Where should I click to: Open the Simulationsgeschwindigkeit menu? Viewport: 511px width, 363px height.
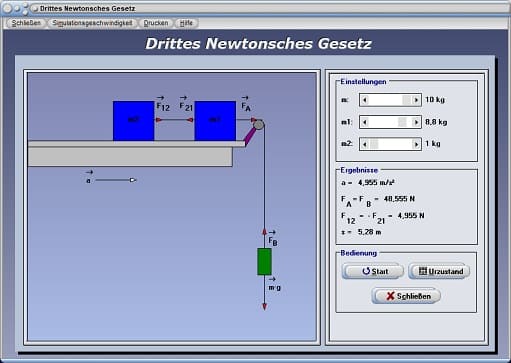tap(92, 23)
